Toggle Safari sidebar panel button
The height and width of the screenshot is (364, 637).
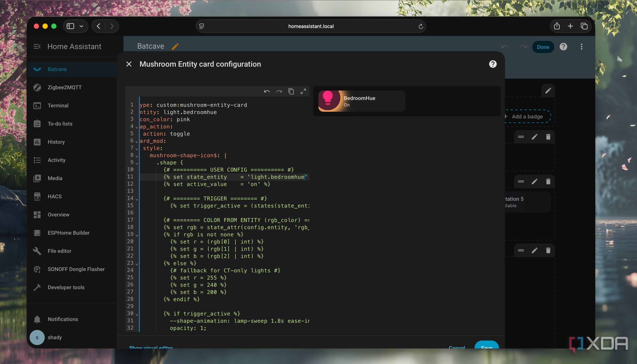(71, 26)
